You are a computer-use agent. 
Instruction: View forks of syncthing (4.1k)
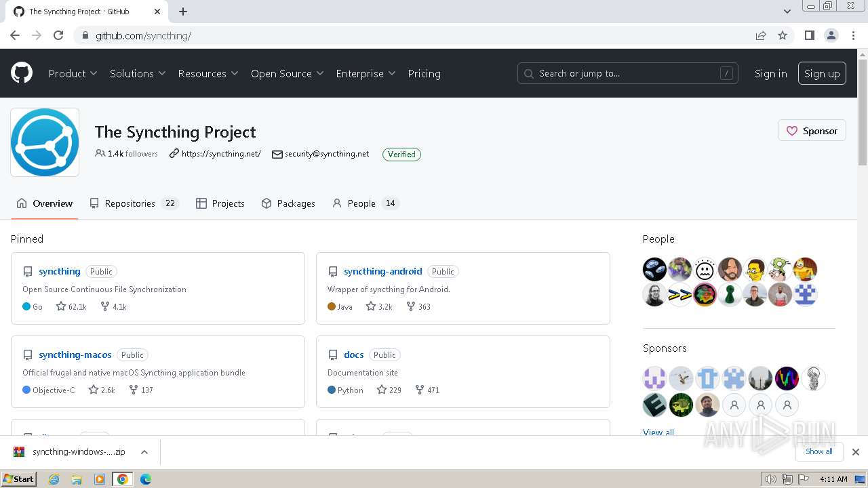(114, 306)
